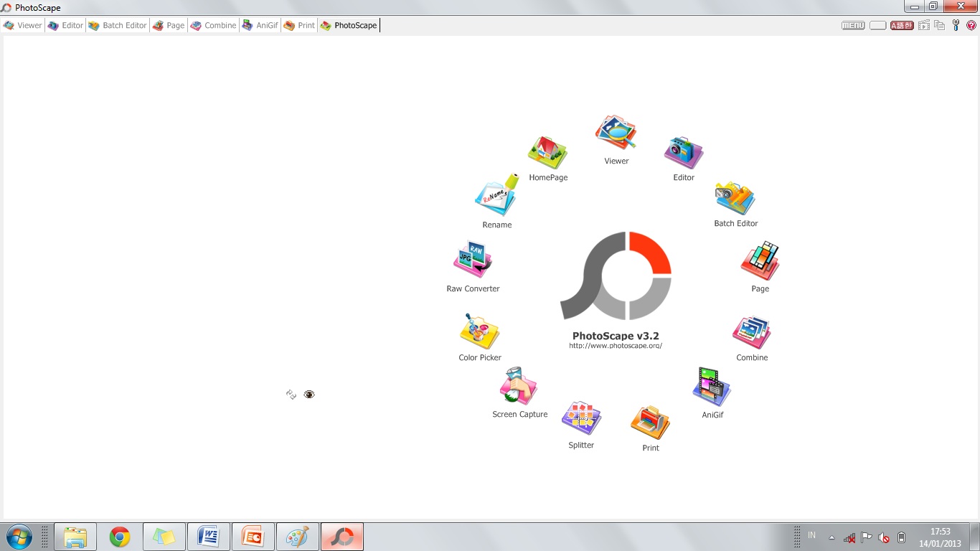Open Paint from taskbar
Screen dimensions: 980x551
click(x=298, y=537)
